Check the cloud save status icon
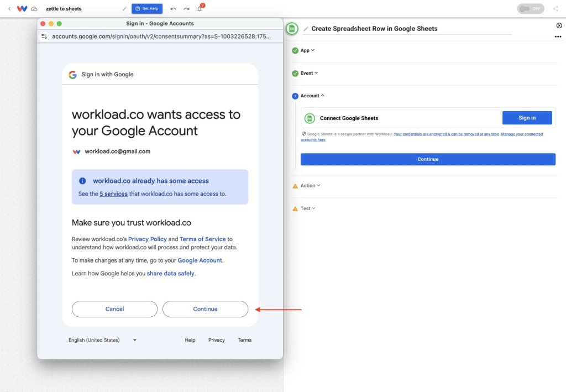This screenshot has width=566, height=392. (34, 9)
